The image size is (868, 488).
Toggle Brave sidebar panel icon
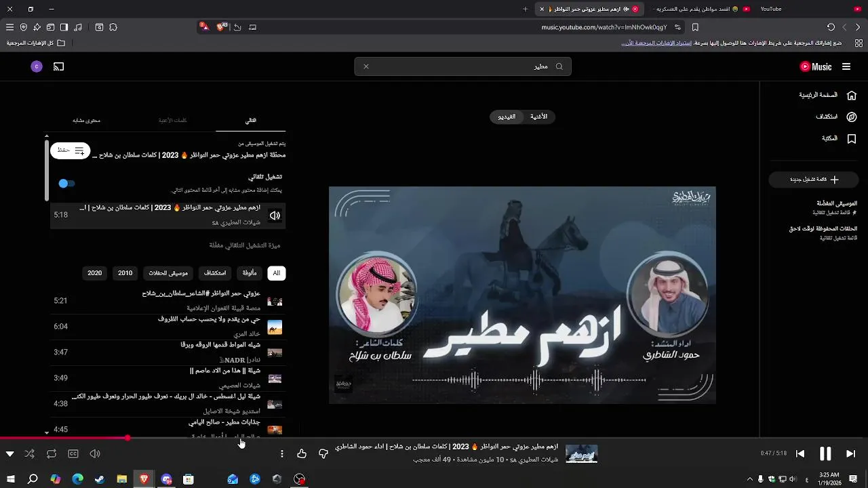(x=64, y=27)
